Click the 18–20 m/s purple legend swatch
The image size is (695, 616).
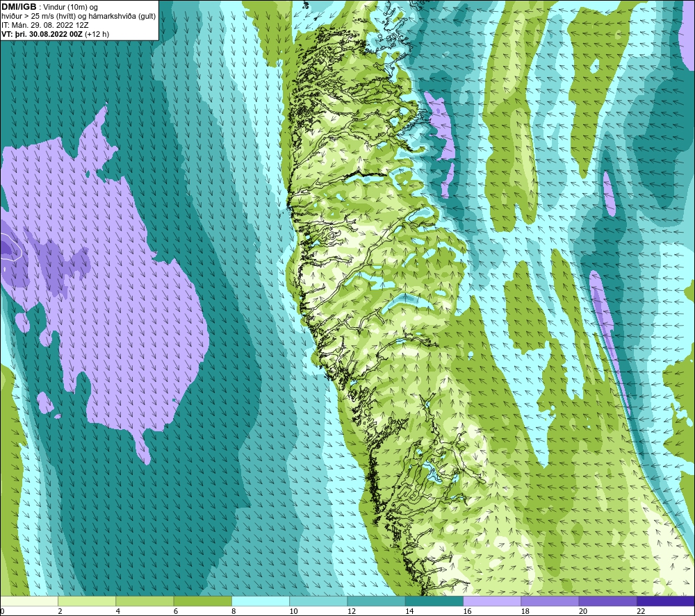tap(550, 601)
